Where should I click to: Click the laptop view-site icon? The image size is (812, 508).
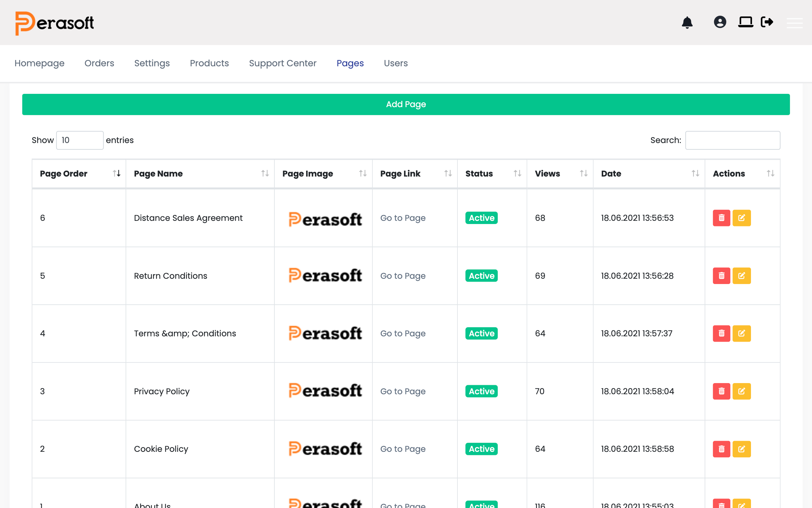[x=746, y=22]
